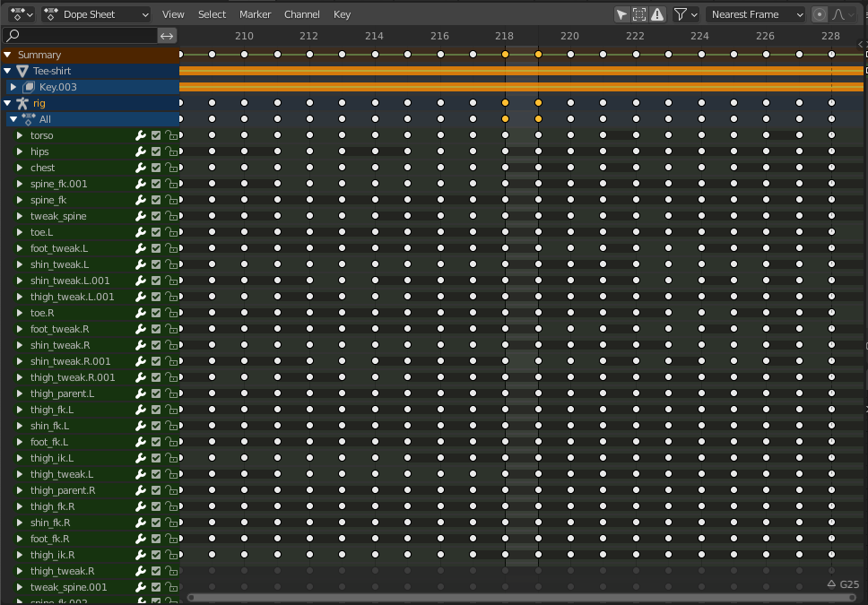
Task: Click the armature icon beside rig
Action: [x=22, y=103]
